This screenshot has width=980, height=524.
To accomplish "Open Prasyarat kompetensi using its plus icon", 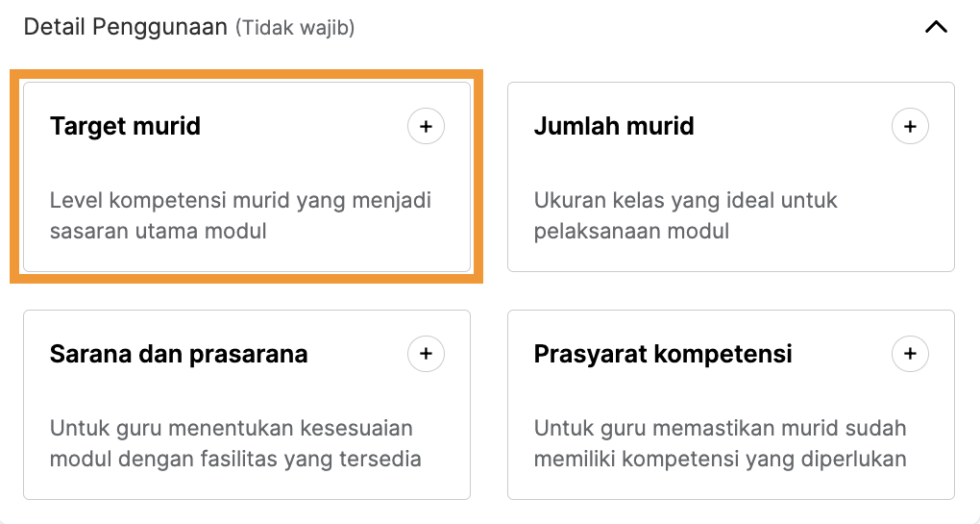I will tap(909, 353).
